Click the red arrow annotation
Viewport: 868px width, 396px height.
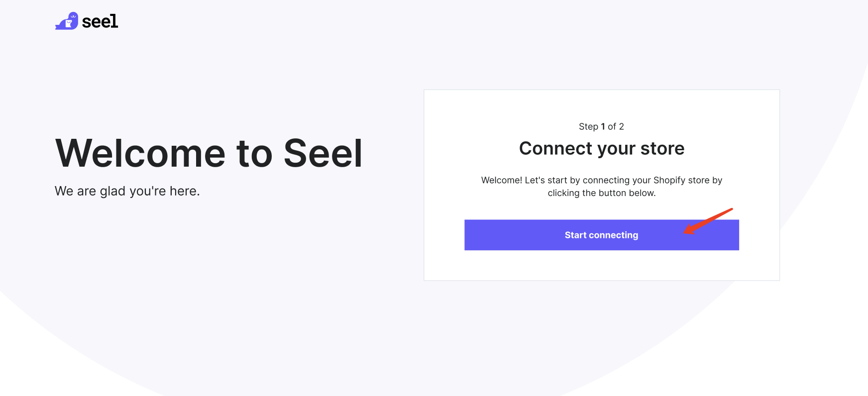click(708, 221)
